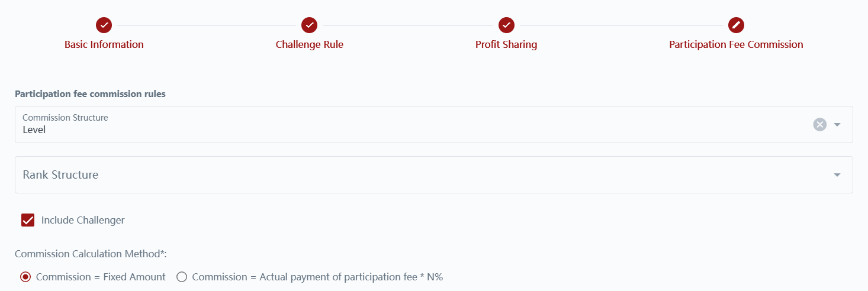Click the participation fee * N% label text
The image size is (868, 291).
coord(317,277)
